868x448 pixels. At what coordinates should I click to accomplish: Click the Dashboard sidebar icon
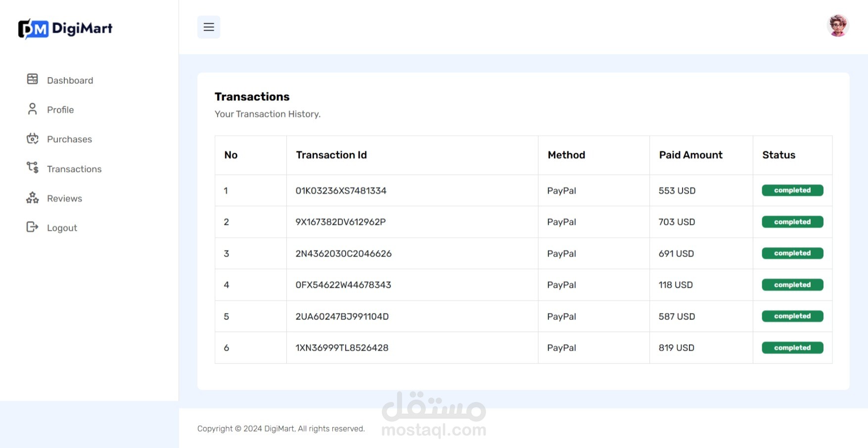pyautogui.click(x=33, y=79)
